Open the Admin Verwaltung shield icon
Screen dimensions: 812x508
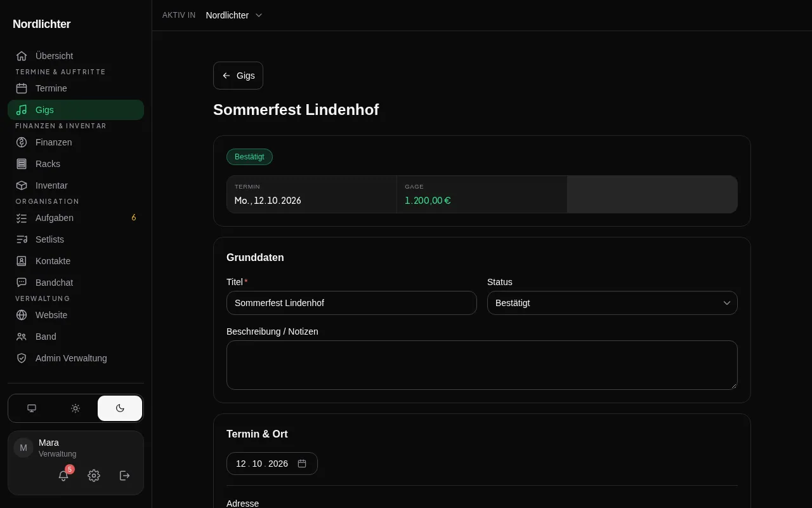tap(22, 358)
